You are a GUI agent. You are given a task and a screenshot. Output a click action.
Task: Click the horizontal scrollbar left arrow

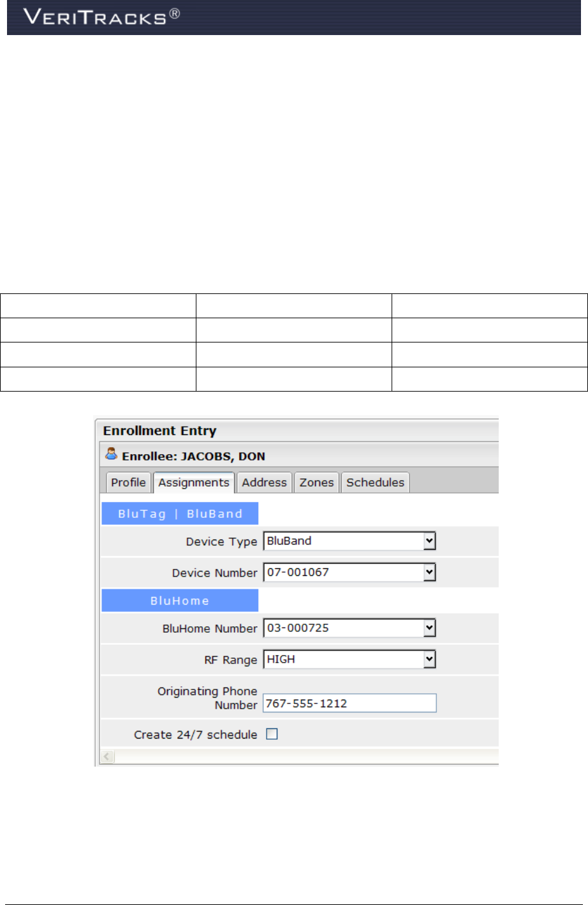click(x=107, y=756)
